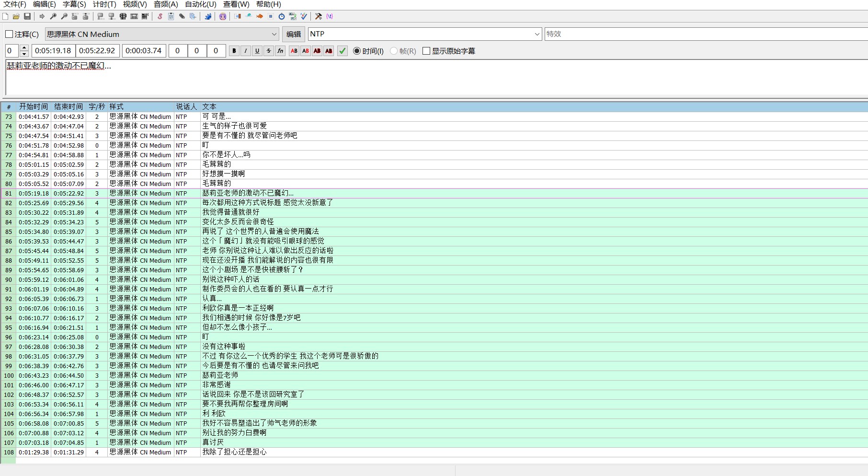Image resolution: width=868 pixels, height=476 pixels.
Task: Snap to scene film strip icon
Action: point(134,16)
